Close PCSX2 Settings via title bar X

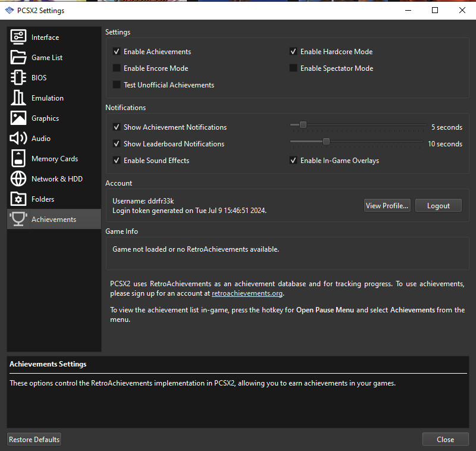tap(462, 10)
